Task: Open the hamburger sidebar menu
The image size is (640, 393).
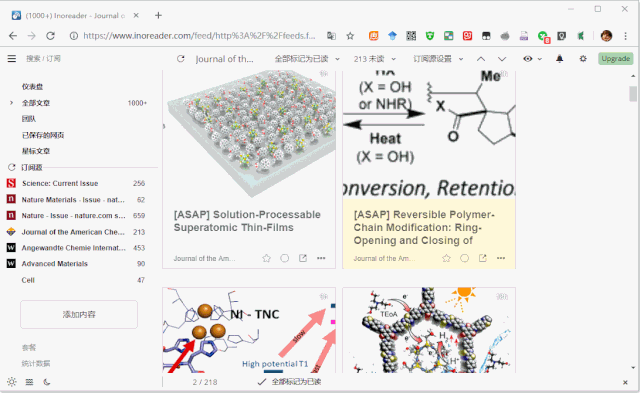Action: (x=11, y=59)
